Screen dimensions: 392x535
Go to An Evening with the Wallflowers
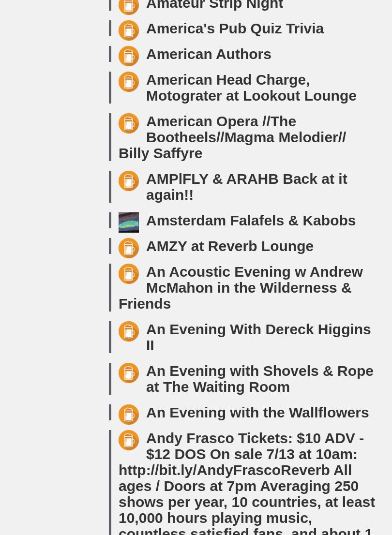(257, 413)
